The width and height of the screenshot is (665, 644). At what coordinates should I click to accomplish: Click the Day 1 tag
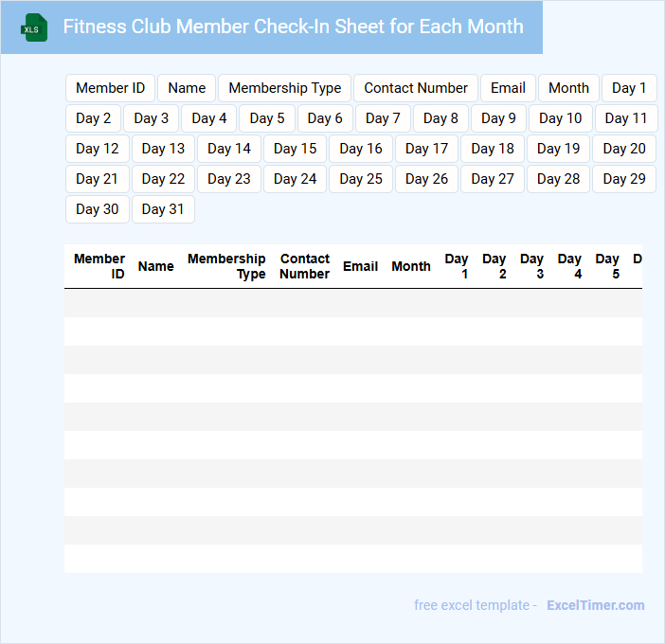point(629,88)
